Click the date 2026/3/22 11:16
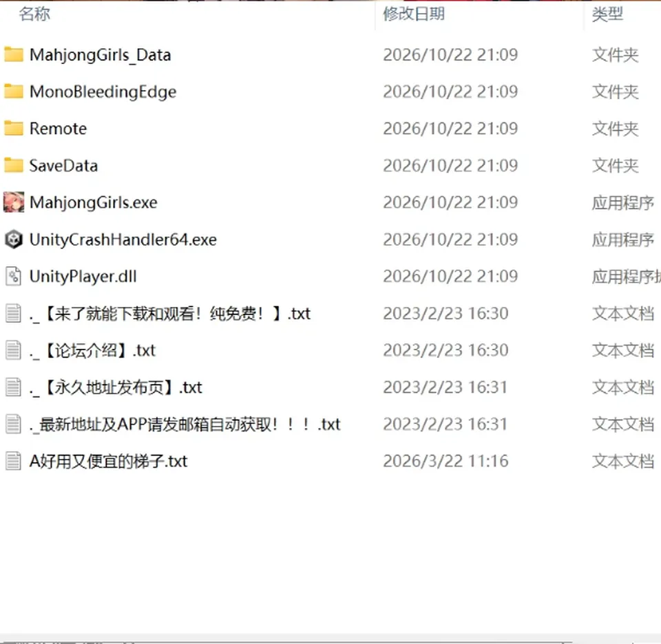 click(445, 461)
